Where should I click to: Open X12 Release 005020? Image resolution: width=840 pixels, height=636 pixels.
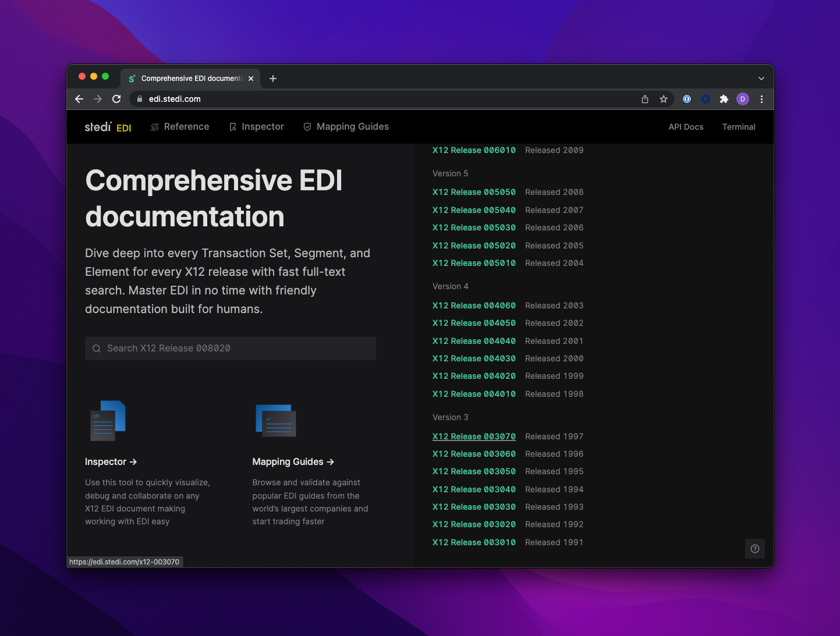tap(474, 246)
